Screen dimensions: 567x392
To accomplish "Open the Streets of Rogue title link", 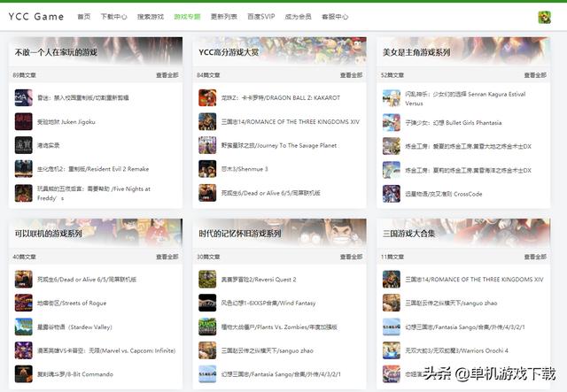I will click(x=72, y=304).
